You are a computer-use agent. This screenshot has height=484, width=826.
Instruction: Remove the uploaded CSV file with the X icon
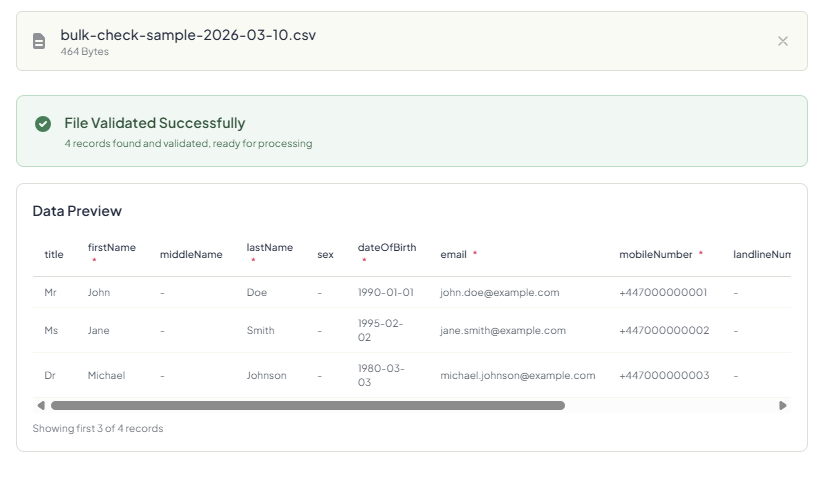click(x=783, y=41)
